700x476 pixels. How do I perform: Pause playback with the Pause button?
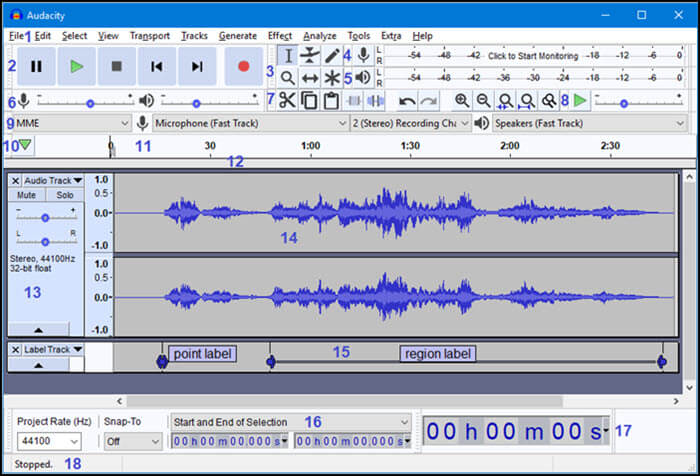point(37,66)
